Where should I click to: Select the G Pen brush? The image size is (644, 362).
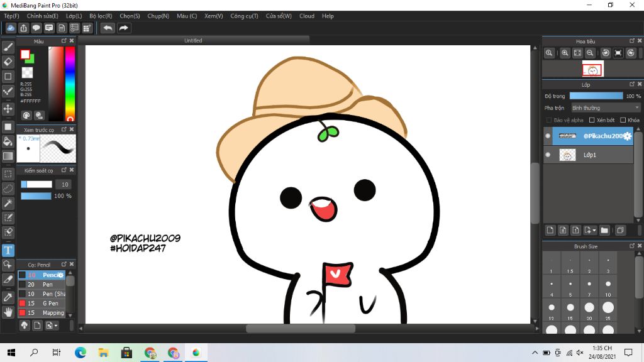click(42, 304)
